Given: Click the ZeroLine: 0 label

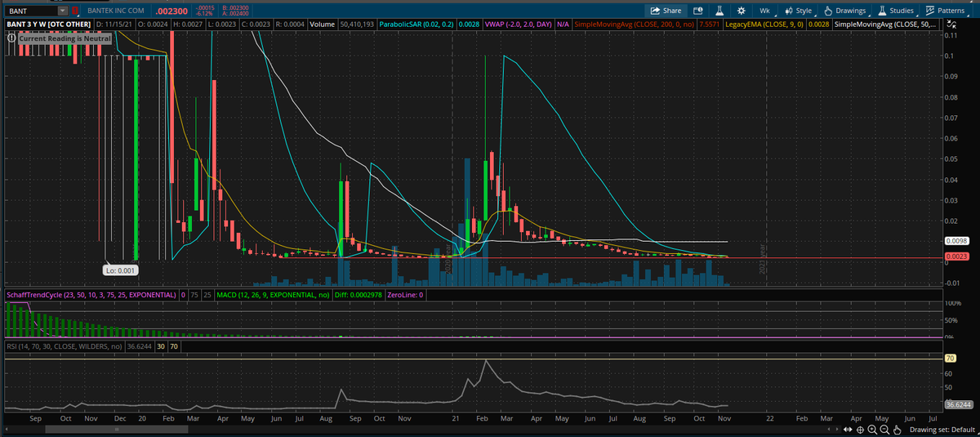Looking at the screenshot, I should click(407, 294).
